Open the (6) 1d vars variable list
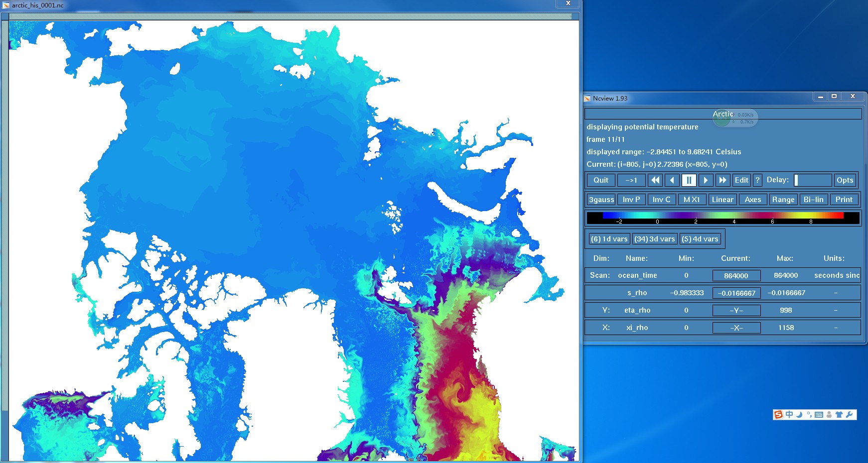Image resolution: width=868 pixels, height=463 pixels. (x=609, y=239)
